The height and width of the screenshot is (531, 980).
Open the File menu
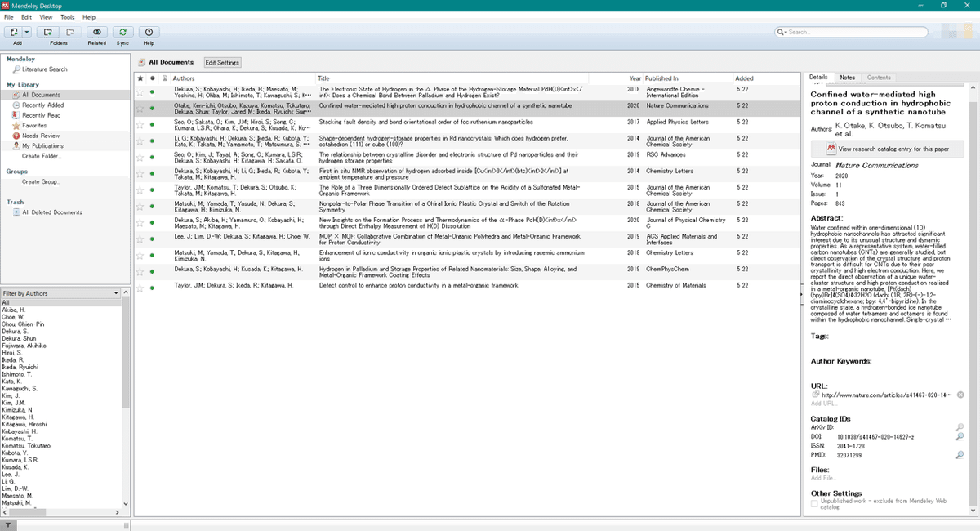click(x=8, y=17)
